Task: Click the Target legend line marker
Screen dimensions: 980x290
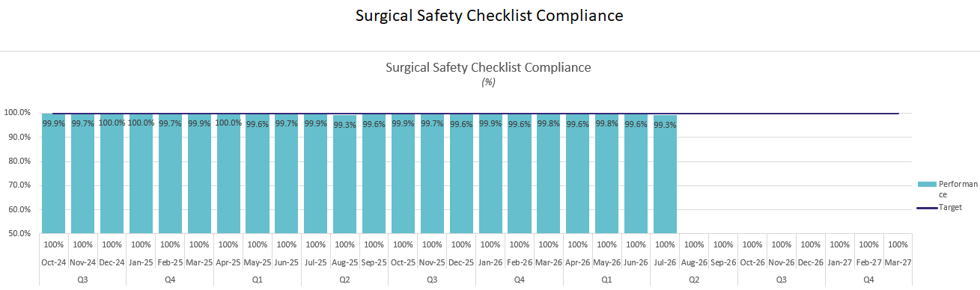Action: pos(927,207)
